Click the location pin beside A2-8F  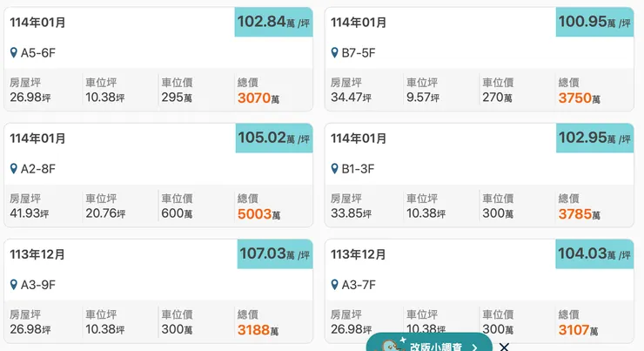[14, 169]
